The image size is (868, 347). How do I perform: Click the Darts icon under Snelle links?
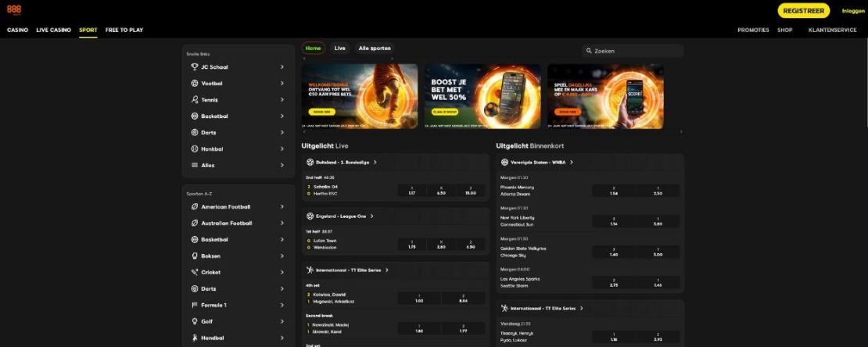(x=194, y=133)
